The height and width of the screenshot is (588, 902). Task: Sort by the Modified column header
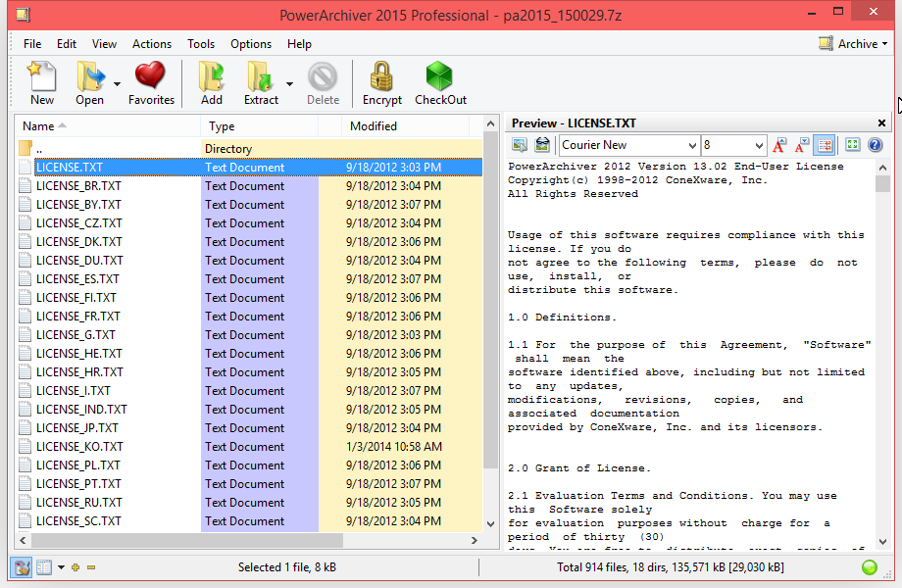coord(405,125)
